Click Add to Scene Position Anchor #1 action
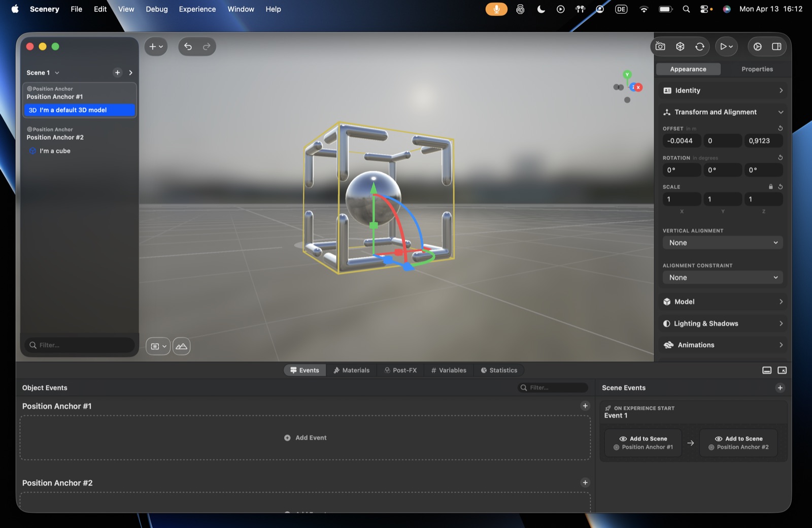This screenshot has width=812, height=528. 643,443
